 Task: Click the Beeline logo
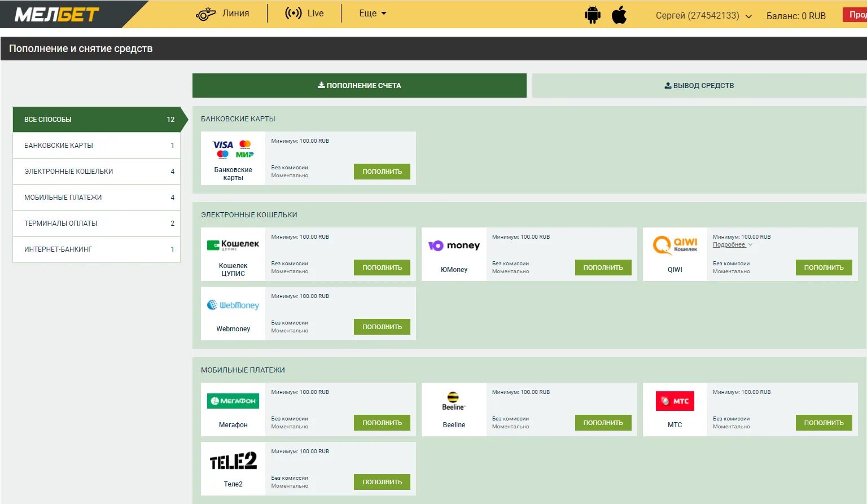pos(454,401)
